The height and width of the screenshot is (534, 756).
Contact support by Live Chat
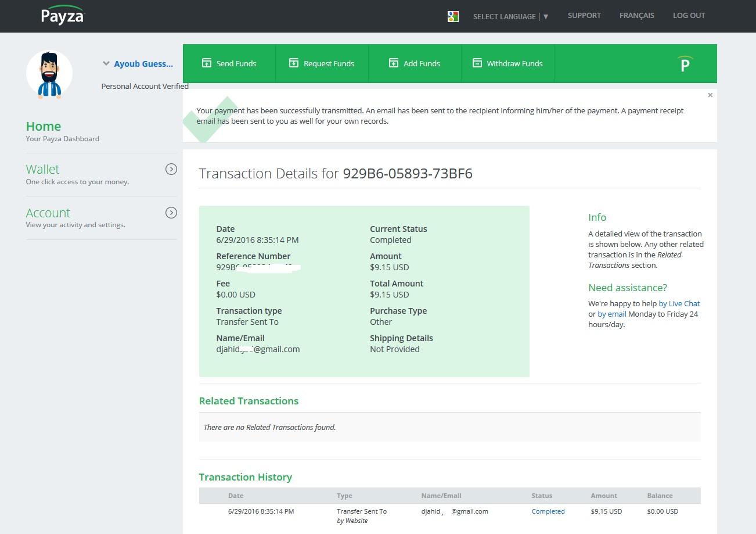[679, 303]
